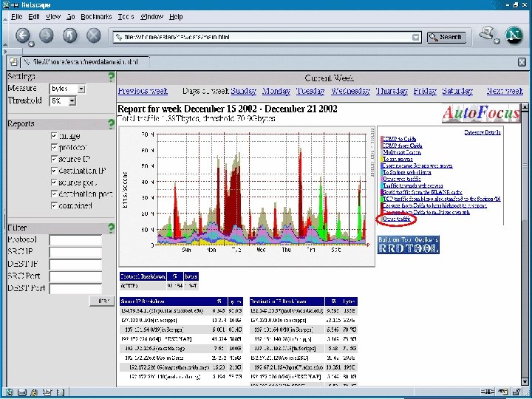Click the Forward navigation arrow
Image resolution: width=532 pixels, height=399 pixels.
47,35
